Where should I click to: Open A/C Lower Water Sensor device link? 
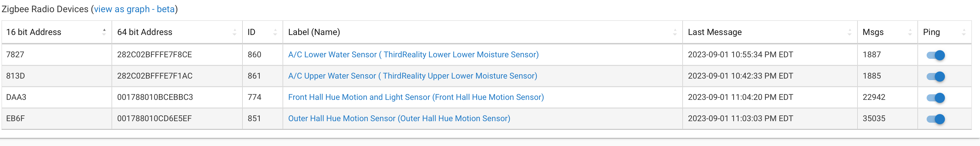413,54
